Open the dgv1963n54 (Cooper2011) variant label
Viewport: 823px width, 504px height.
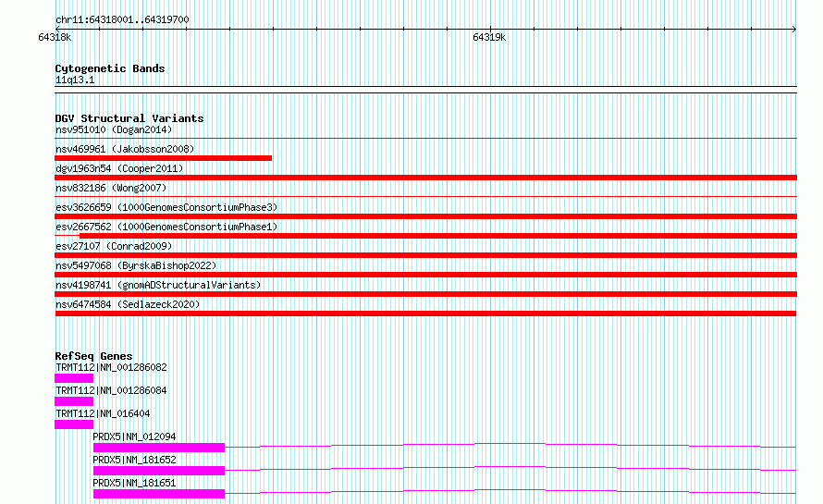pos(119,168)
